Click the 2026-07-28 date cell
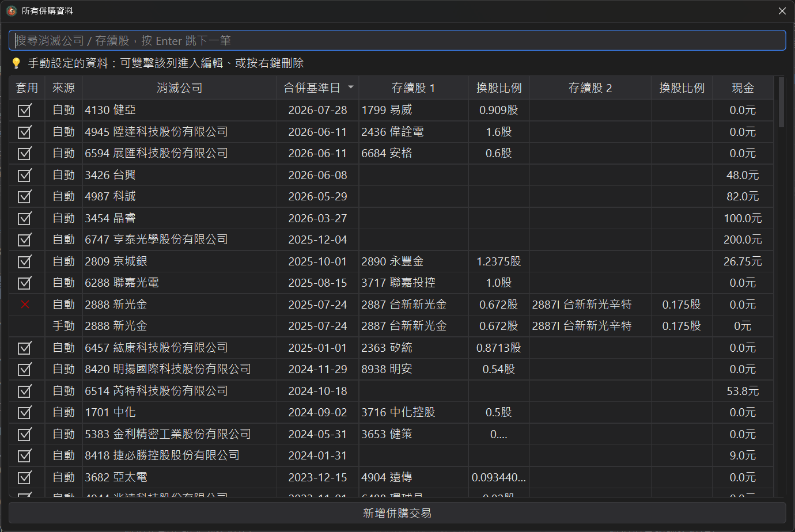 317,110
